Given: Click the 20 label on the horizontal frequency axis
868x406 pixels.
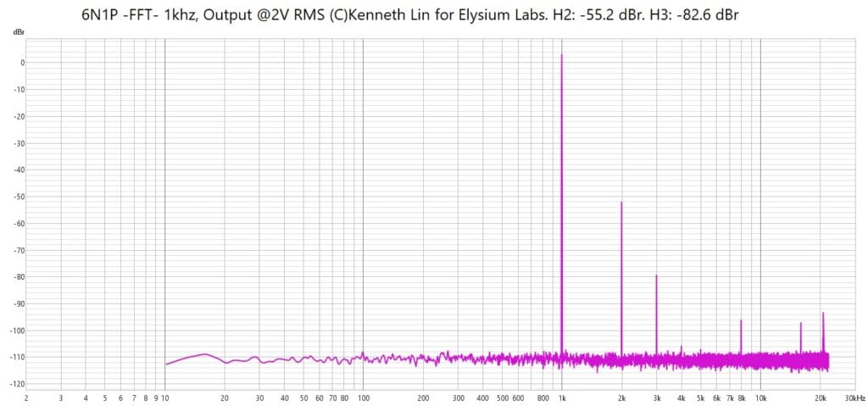Looking at the screenshot, I should click(x=224, y=398).
